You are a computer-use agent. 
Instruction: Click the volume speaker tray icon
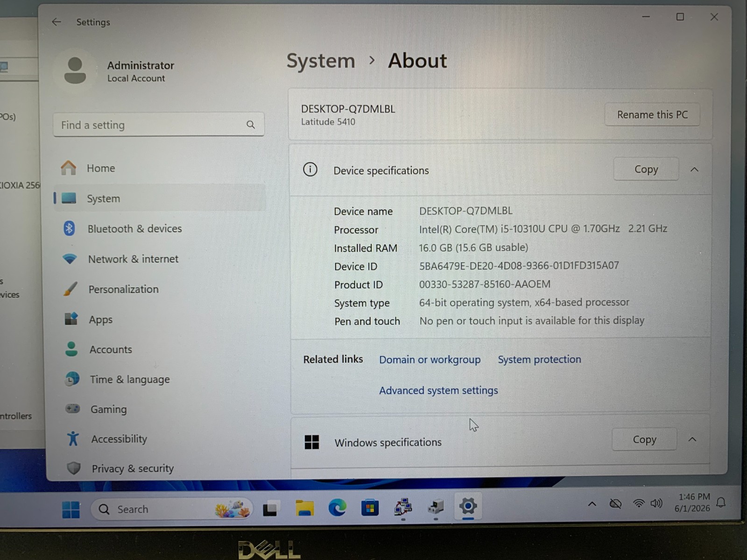pyautogui.click(x=656, y=503)
